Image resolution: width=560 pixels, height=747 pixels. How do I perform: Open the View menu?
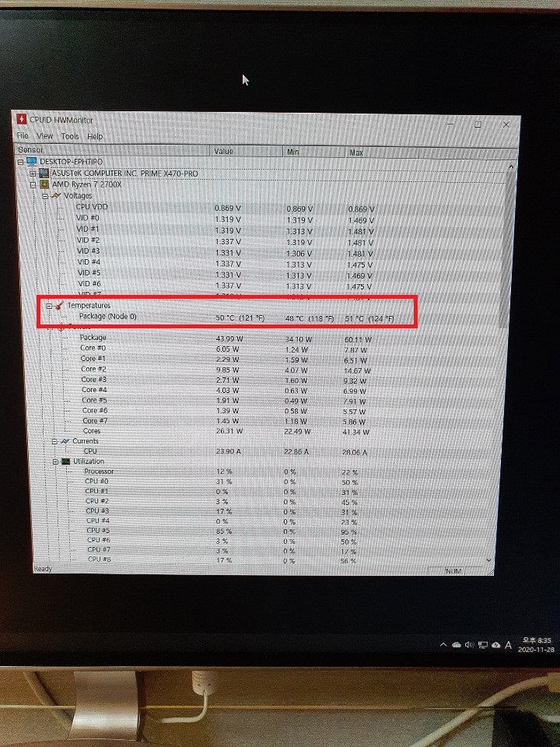45,135
